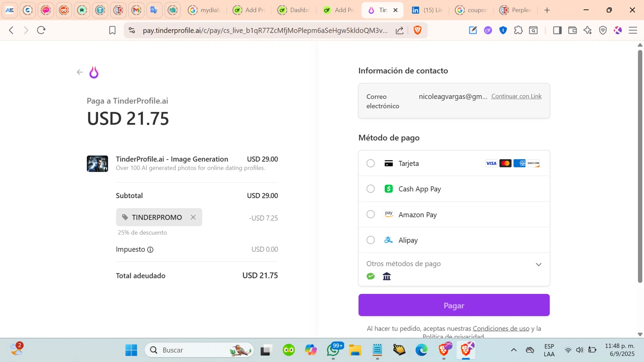Switch to the mydiab Google tab
Image resolution: width=644 pixels, height=362 pixels.
point(205,10)
